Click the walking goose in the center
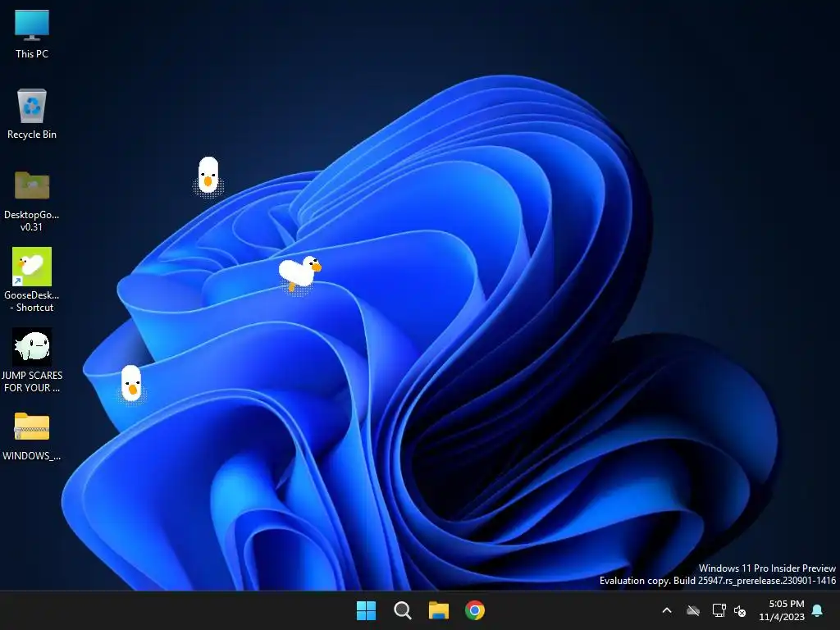The width and height of the screenshot is (840, 630). [x=299, y=273]
